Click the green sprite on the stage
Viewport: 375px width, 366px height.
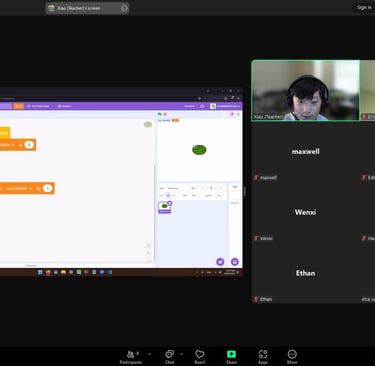coord(199,150)
